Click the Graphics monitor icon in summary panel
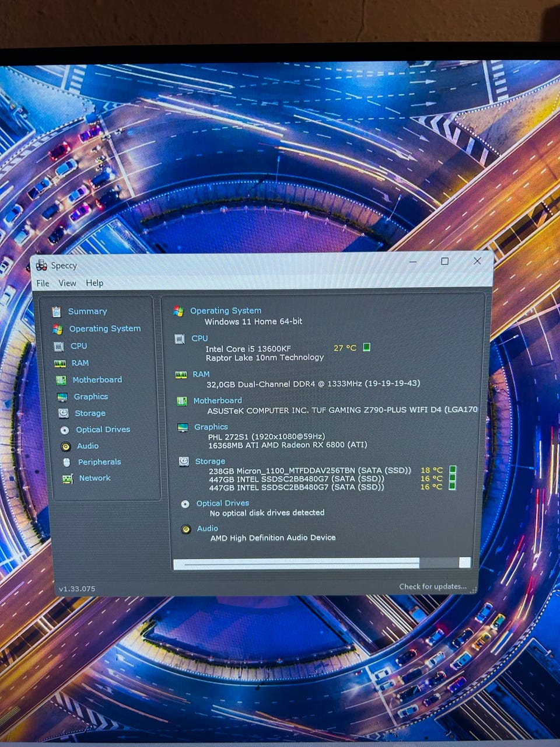 pos(183,428)
